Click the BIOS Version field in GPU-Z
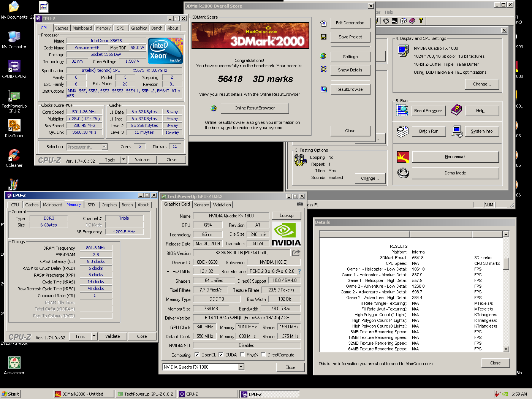The width and height of the screenshot is (532, 399). 242,253
